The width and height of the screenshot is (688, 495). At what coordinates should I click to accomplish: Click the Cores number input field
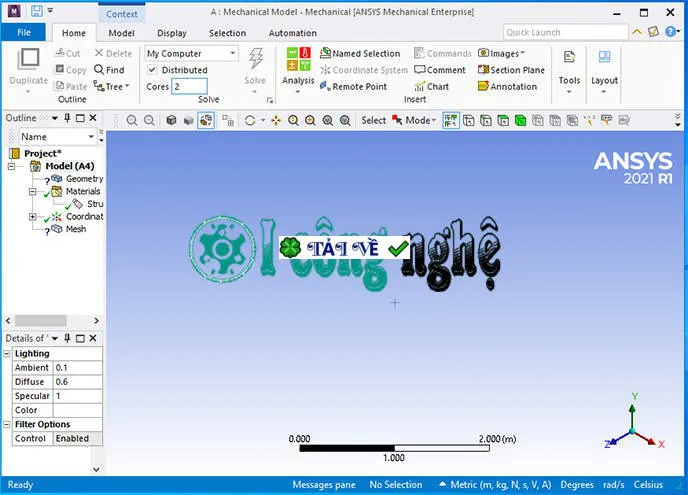coord(190,86)
